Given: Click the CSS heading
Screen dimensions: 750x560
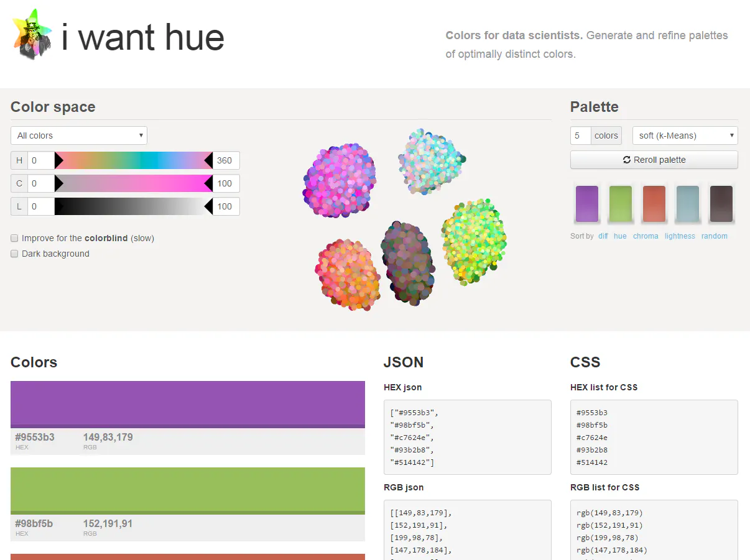Looking at the screenshot, I should (x=585, y=362).
